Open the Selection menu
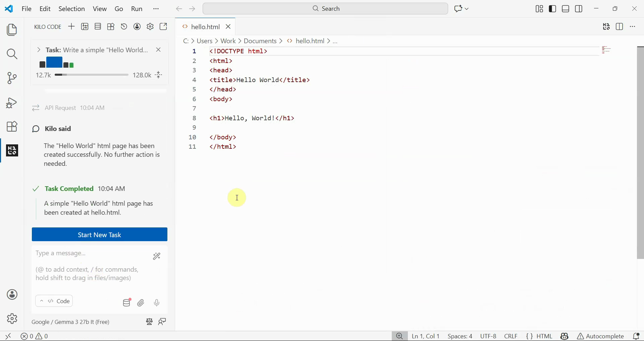 [71, 9]
